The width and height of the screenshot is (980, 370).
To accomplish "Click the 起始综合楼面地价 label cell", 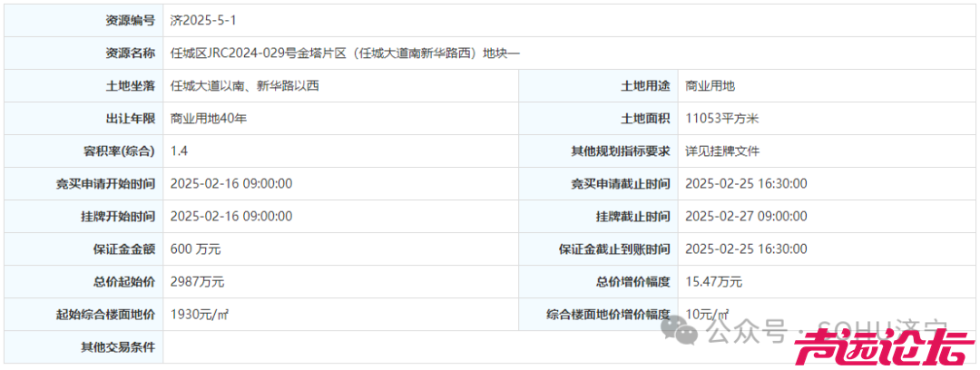I will 84,315.
